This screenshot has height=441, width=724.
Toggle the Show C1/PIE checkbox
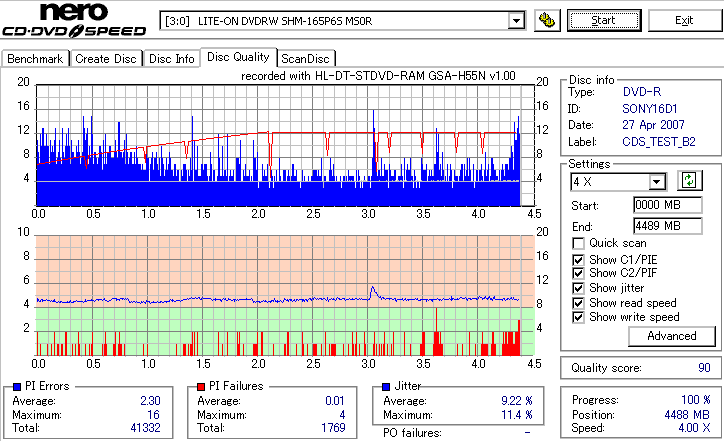click(x=578, y=260)
